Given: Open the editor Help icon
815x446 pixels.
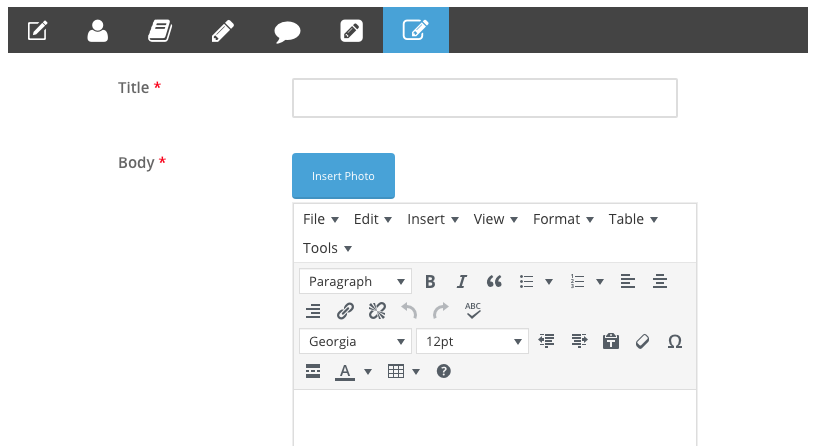Looking at the screenshot, I should 444,371.
